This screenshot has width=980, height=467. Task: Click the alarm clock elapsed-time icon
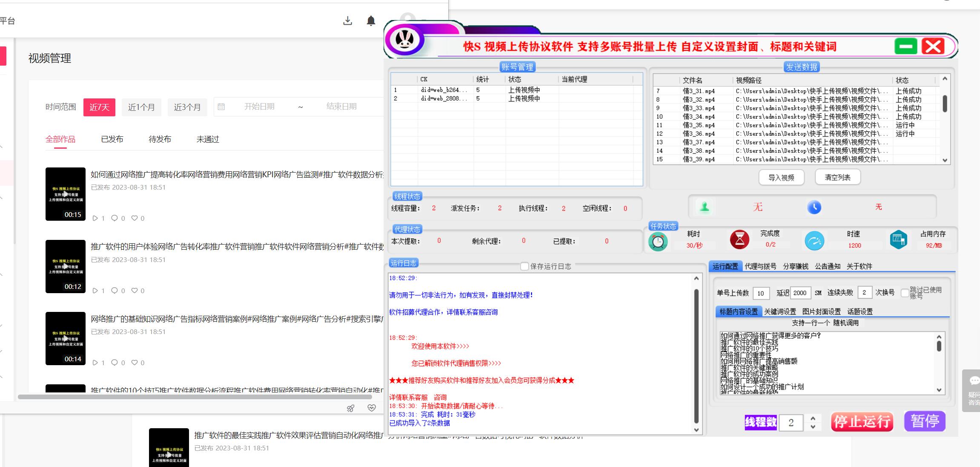point(658,242)
